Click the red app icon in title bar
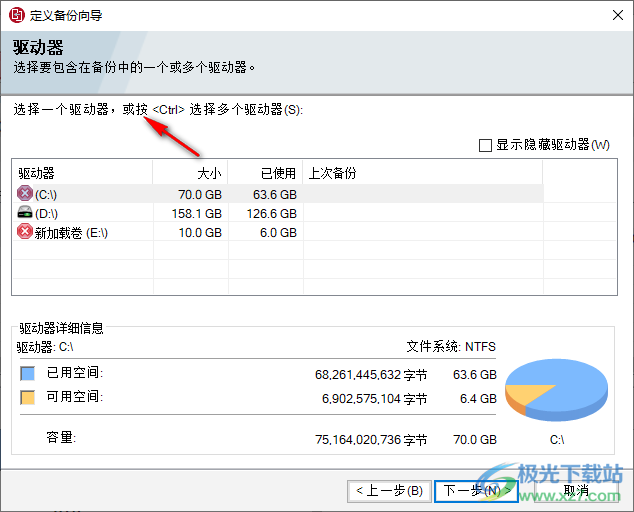This screenshot has height=512, width=634. click(17, 15)
